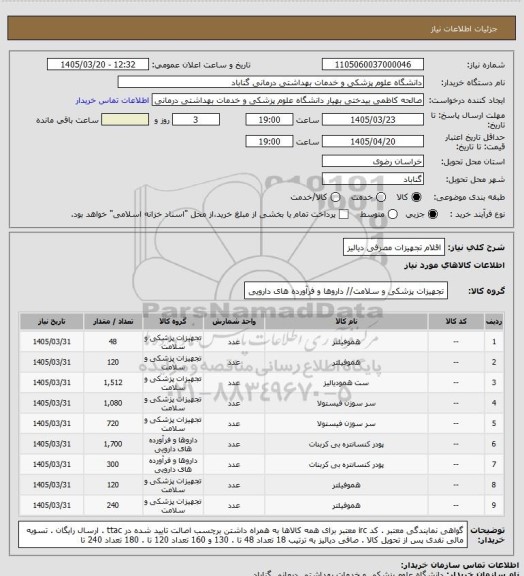
Task: Click the need number field 1105060037000046
Action: [373, 64]
